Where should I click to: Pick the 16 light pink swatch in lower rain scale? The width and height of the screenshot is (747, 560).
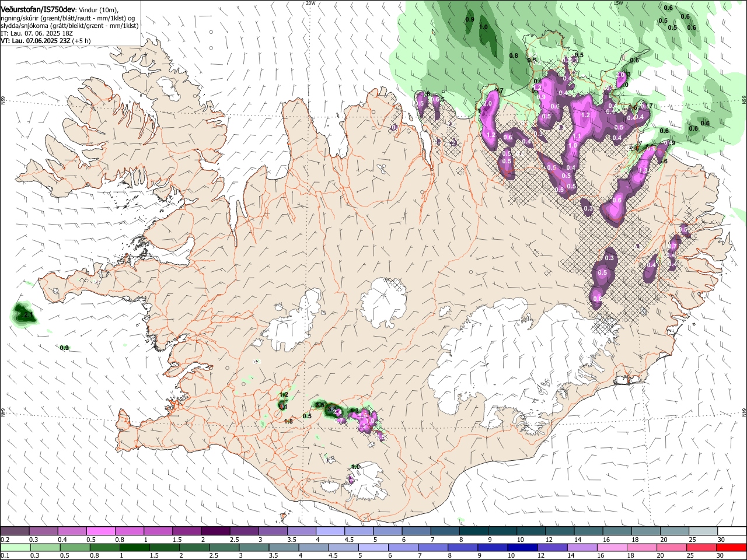[612, 547]
